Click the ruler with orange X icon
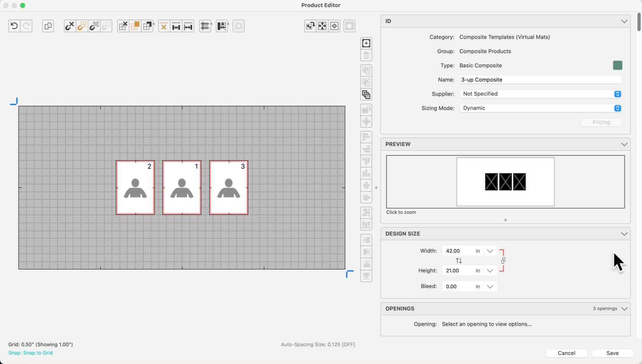 click(164, 26)
